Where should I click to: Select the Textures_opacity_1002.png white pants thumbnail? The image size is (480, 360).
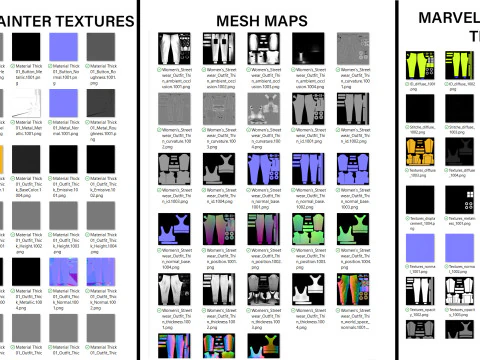[x=420, y=291]
